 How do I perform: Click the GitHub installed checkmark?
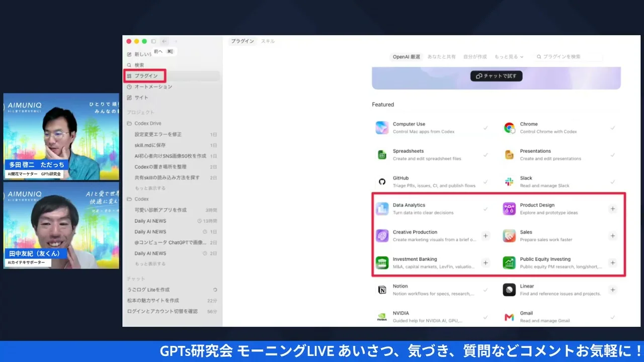click(486, 182)
